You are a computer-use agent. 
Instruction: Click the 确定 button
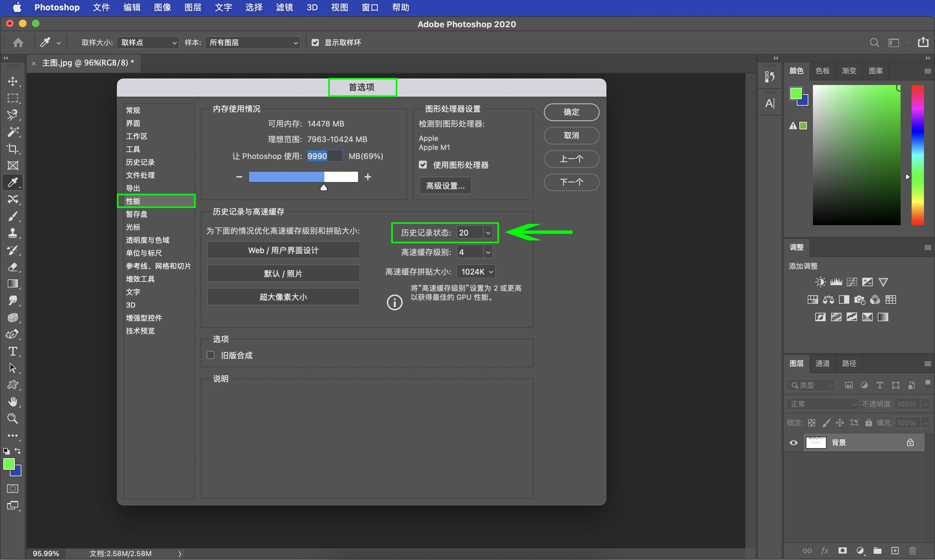coord(571,112)
